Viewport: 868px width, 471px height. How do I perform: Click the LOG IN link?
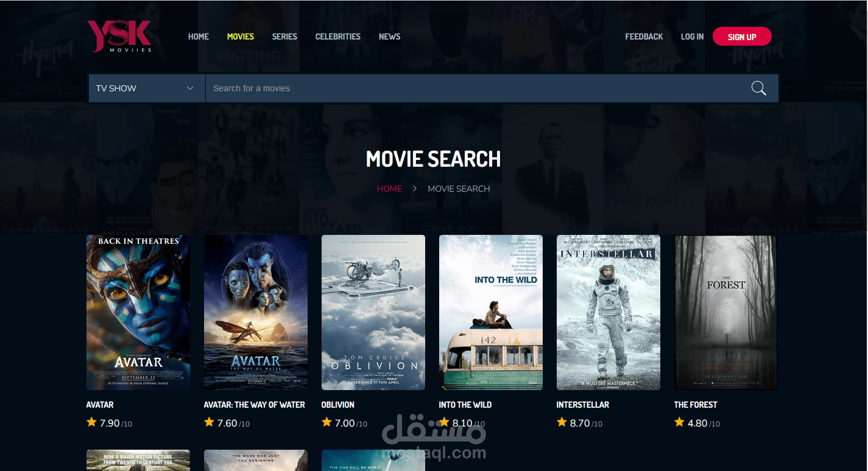click(x=692, y=37)
